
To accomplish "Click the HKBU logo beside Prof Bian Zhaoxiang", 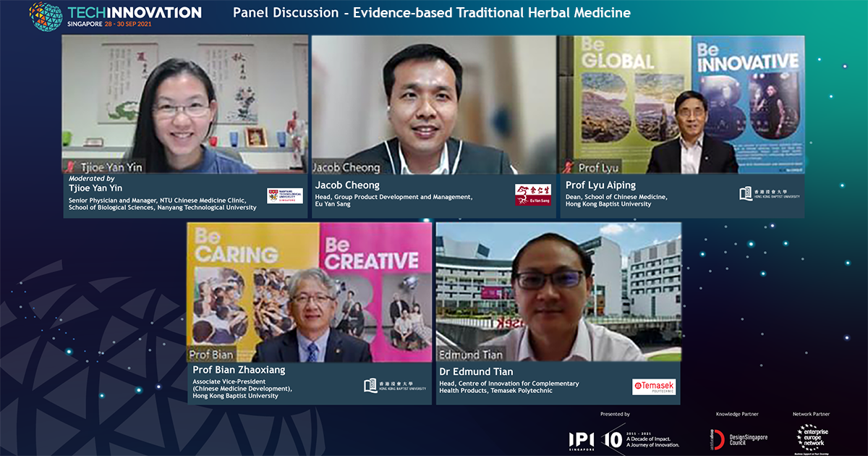I will (395, 385).
